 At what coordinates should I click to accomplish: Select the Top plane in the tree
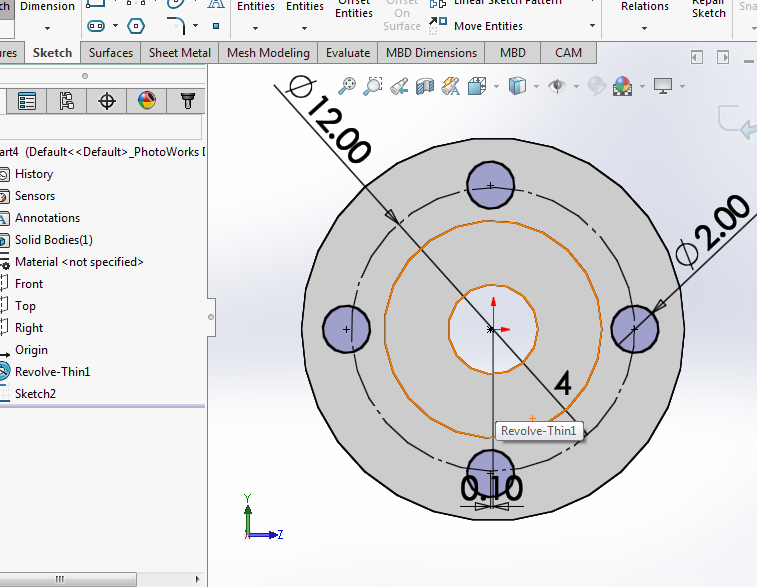(x=25, y=306)
